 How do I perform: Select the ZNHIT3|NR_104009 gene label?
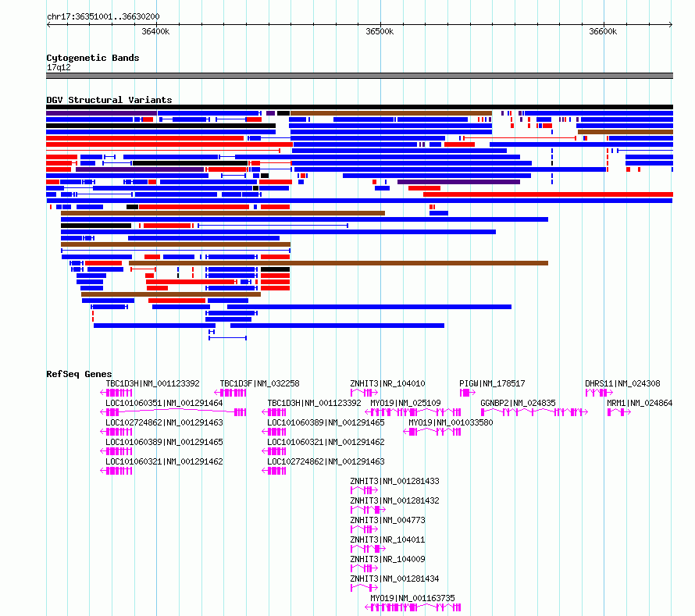pos(387,559)
